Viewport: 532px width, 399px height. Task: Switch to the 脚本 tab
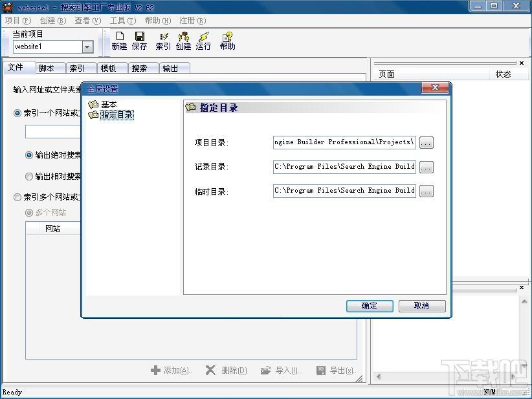pyautogui.click(x=50, y=68)
